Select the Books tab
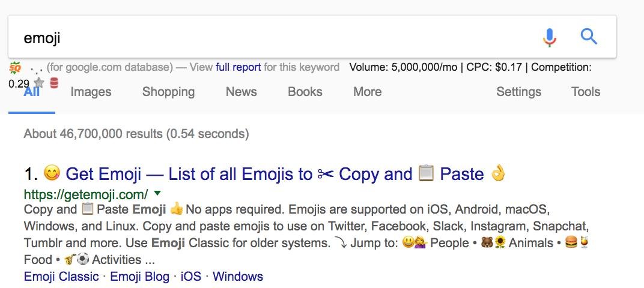This screenshot has height=288, width=644. click(305, 92)
